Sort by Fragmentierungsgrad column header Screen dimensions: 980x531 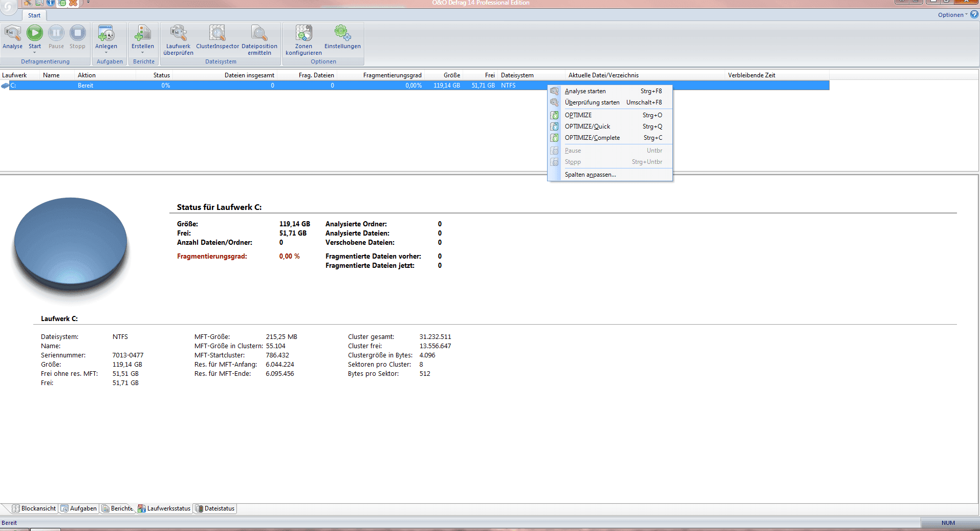click(381, 75)
